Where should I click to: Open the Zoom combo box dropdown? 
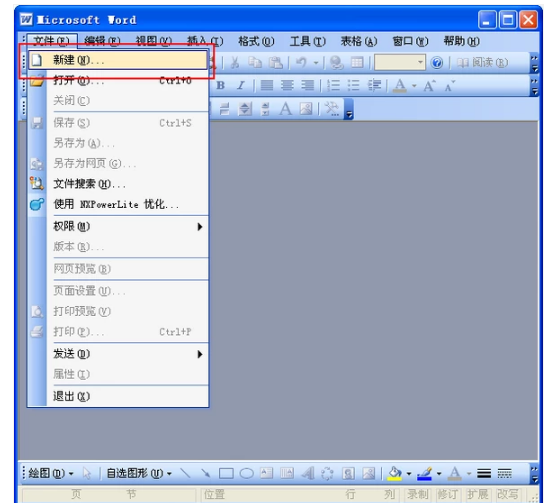[x=420, y=63]
